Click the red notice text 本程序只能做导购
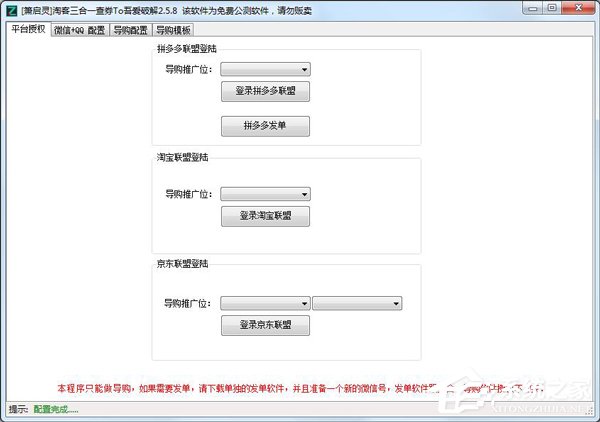 [94, 389]
